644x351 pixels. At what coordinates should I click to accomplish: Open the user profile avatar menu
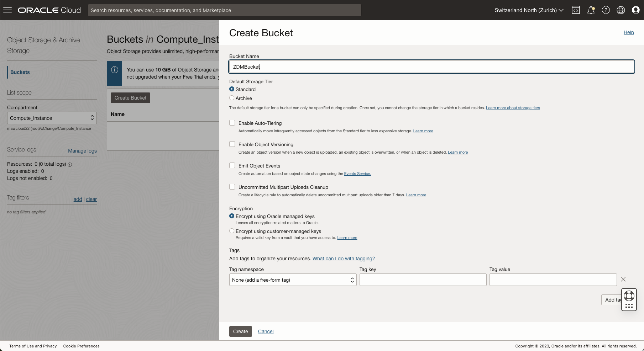(x=636, y=10)
